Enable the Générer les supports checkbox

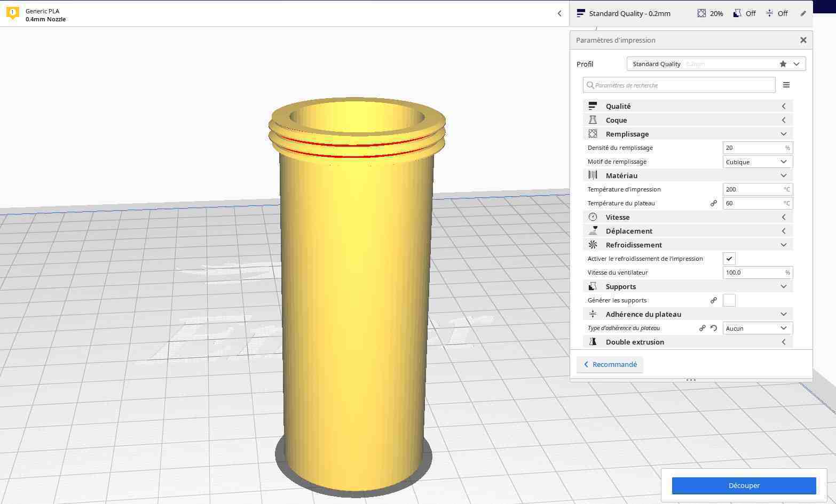click(x=729, y=300)
